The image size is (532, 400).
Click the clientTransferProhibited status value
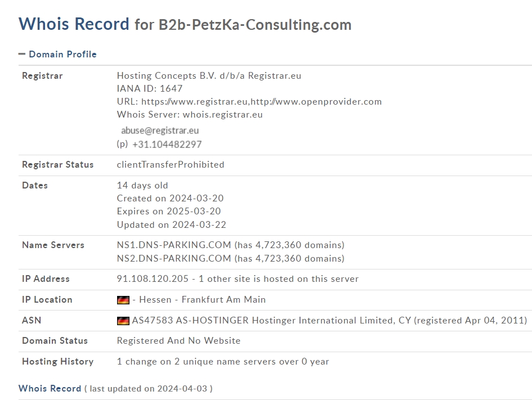tap(171, 165)
